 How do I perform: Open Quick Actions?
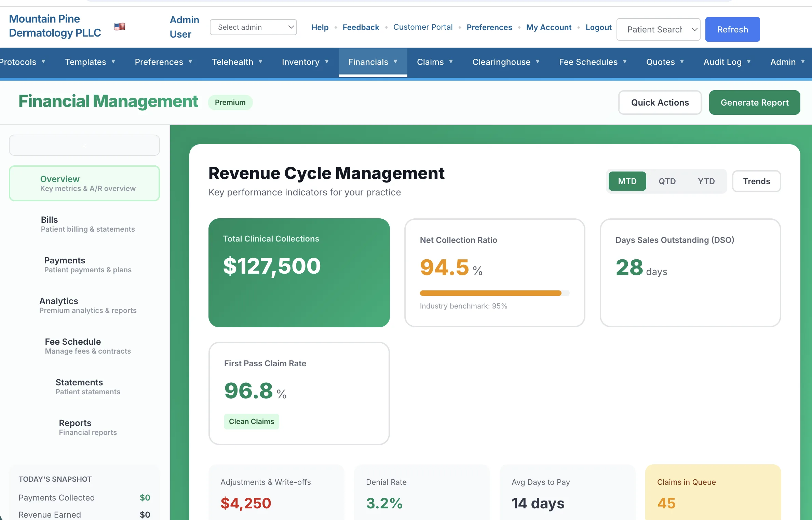click(660, 102)
